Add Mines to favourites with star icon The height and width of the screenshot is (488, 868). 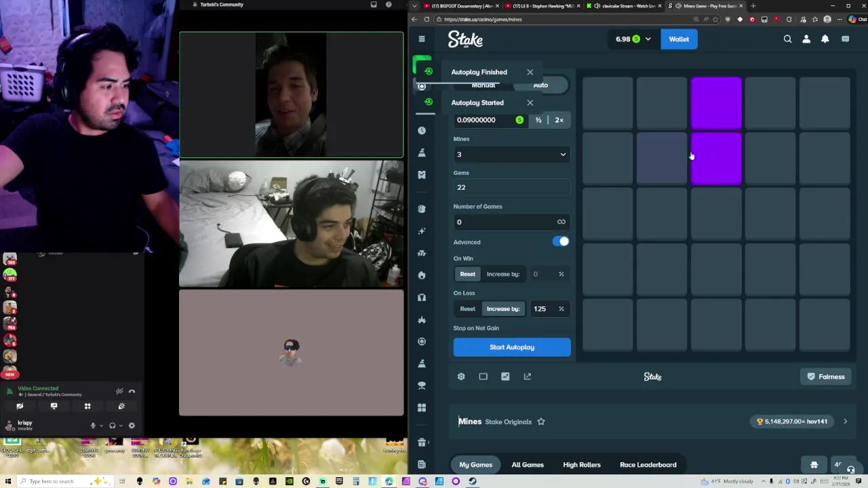541,422
